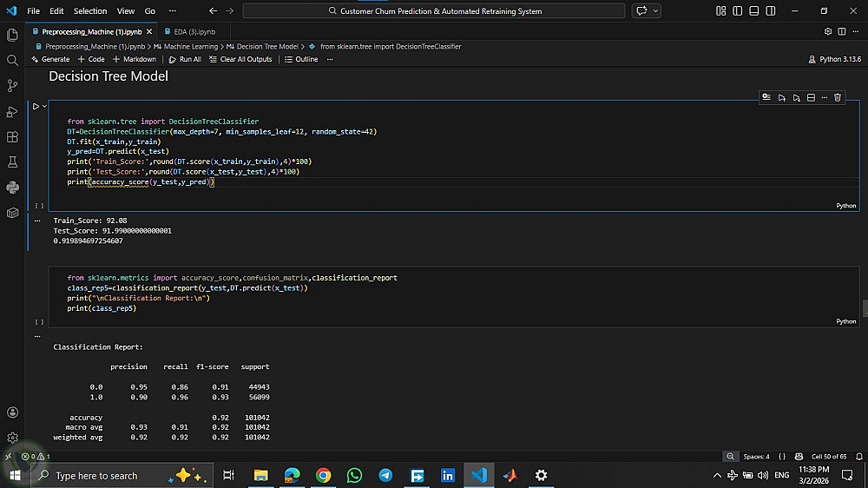Open the Copilot chat dropdown arrow
The image size is (868, 488).
655,11
